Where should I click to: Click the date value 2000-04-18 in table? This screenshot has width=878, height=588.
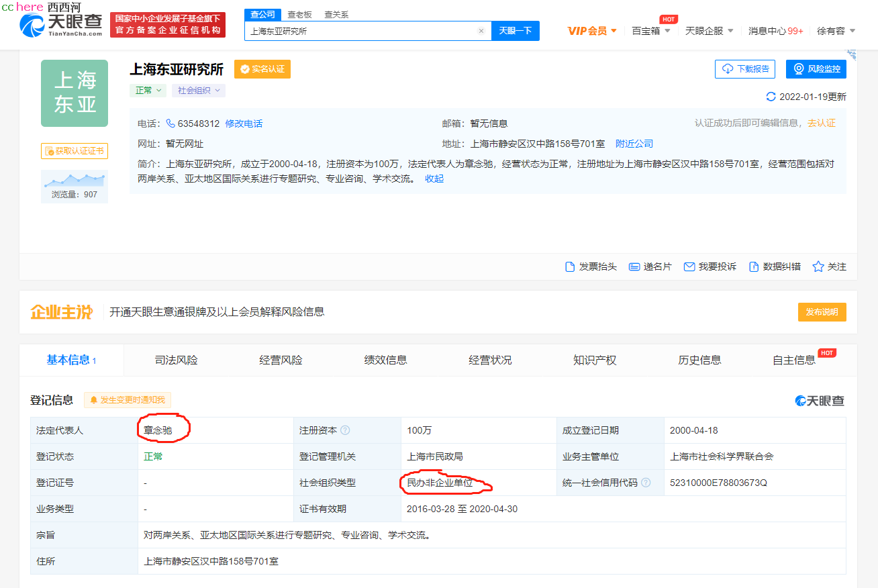coord(694,430)
